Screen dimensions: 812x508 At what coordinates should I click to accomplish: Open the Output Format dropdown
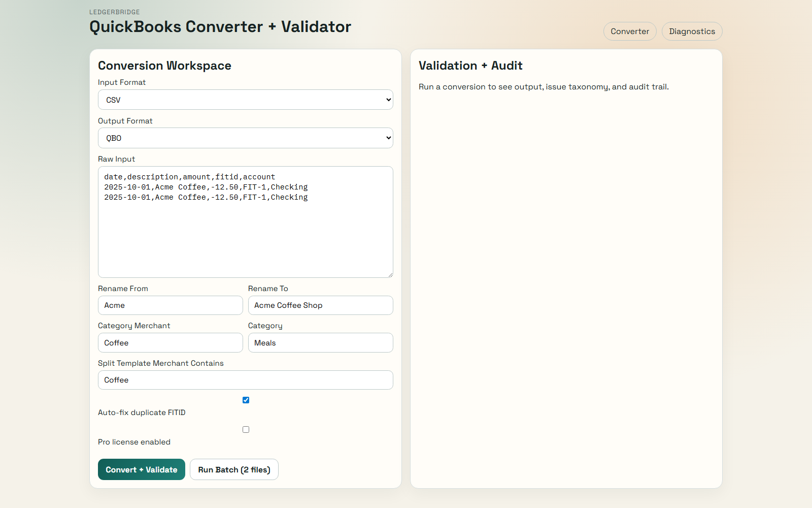[x=245, y=138]
